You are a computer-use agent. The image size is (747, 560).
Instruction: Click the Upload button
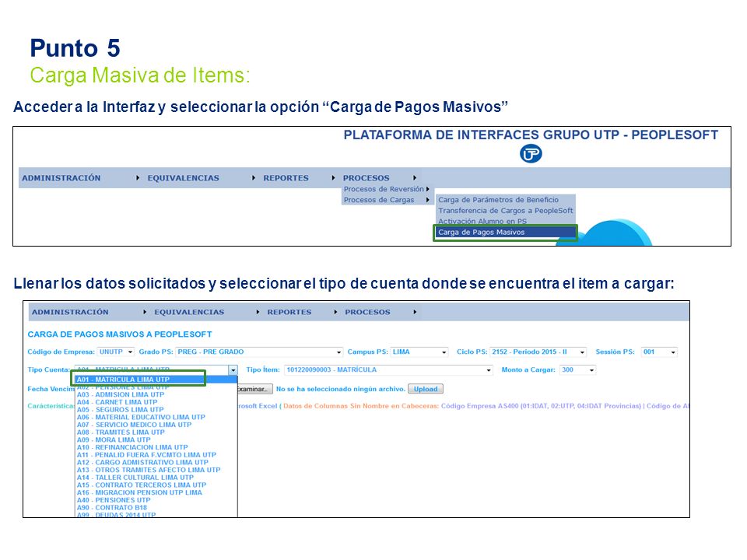[426, 389]
